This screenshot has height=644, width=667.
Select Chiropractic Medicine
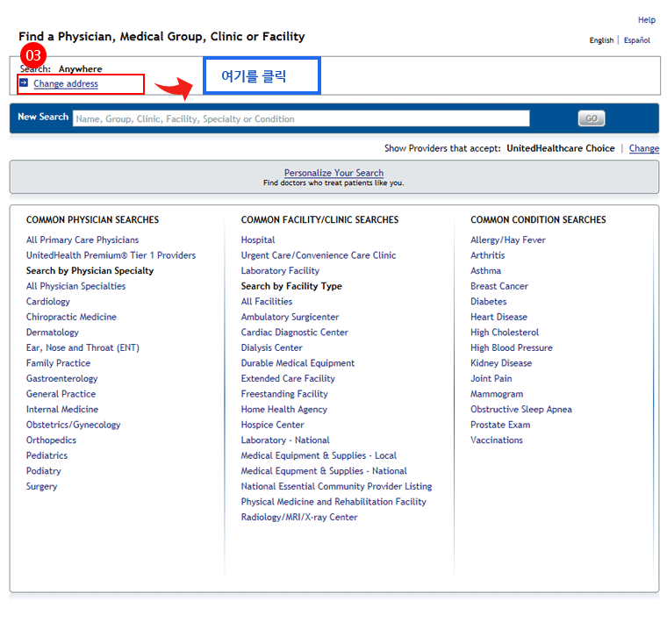coord(71,317)
